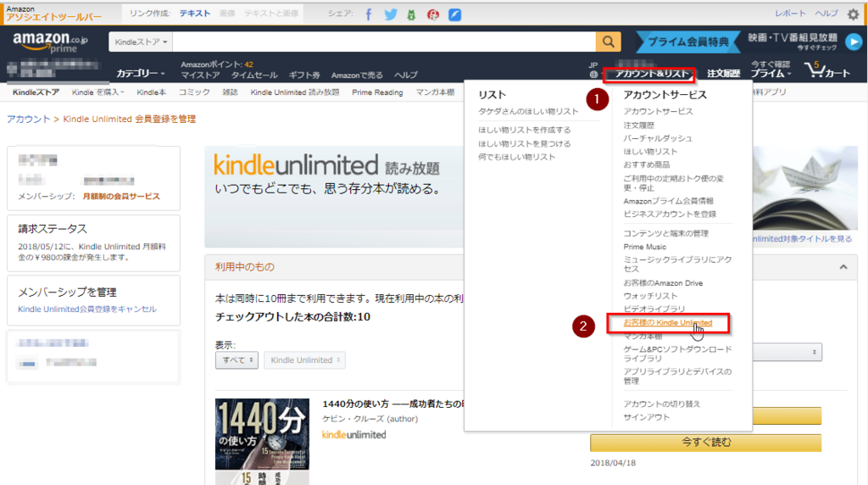This screenshot has height=485, width=868.
Task: Open the Kindle Unlimited filter dropdown
Action: point(304,360)
